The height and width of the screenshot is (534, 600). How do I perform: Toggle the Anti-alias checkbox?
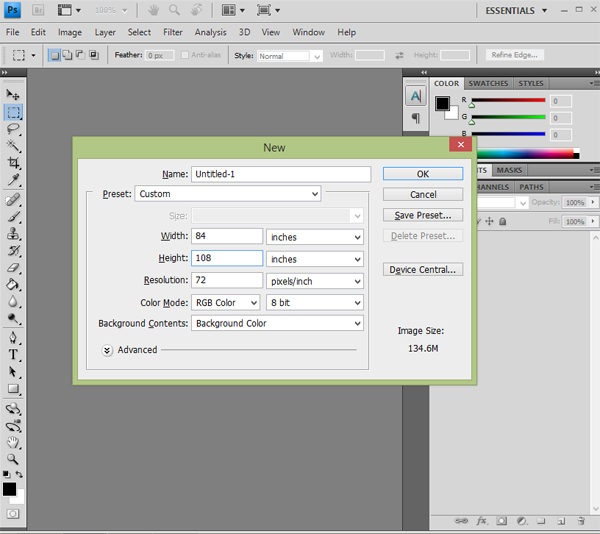(185, 55)
